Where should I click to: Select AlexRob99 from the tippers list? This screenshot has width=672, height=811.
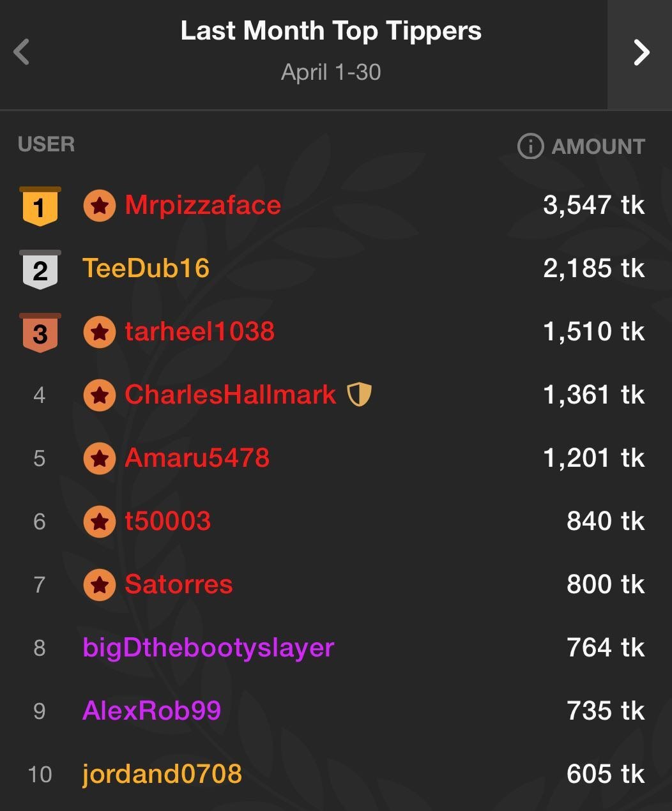coord(151,711)
